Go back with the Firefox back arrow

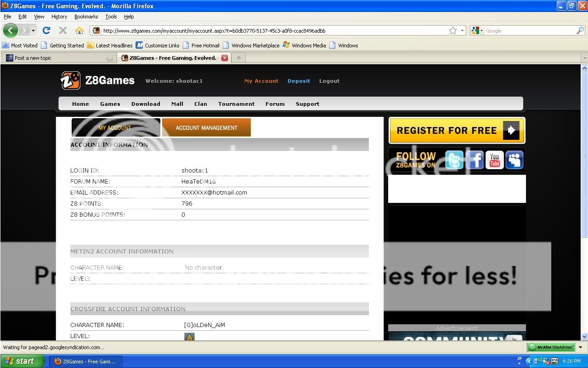pyautogui.click(x=11, y=30)
